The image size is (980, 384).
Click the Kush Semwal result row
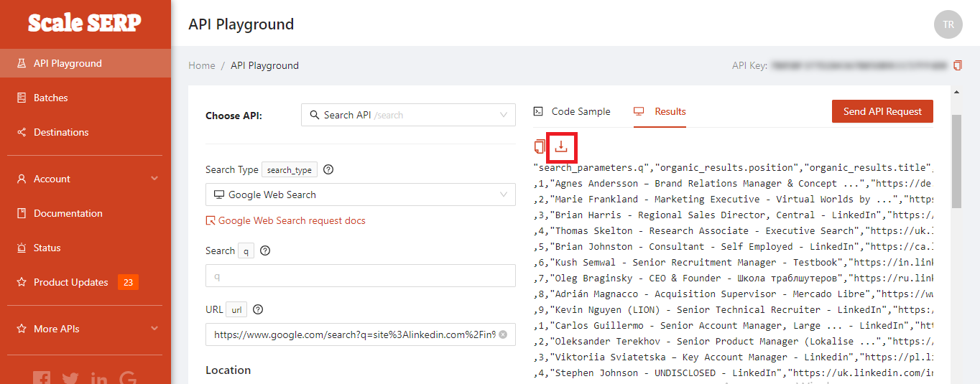click(x=733, y=263)
